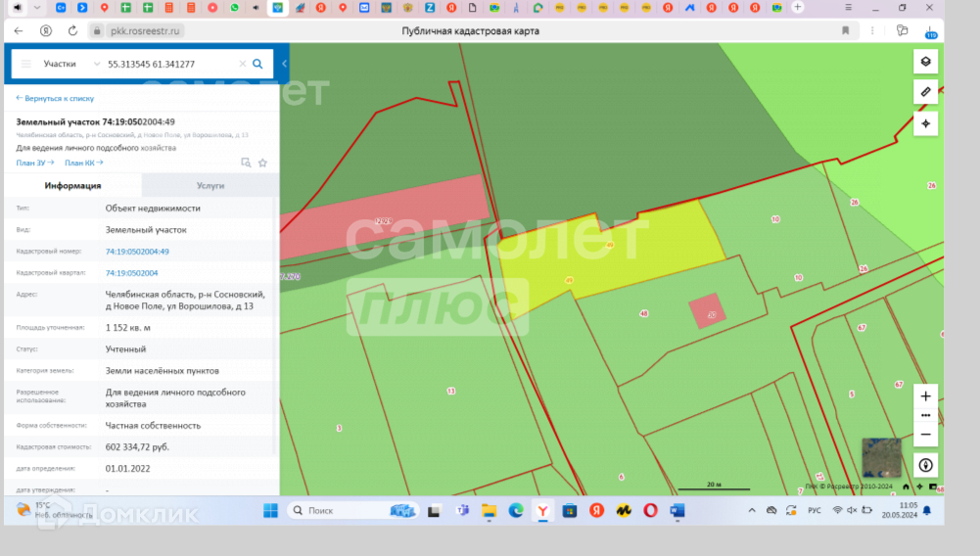This screenshot has height=556, width=980.
Task: Open the notifications bell in the tray
Action: (927, 510)
